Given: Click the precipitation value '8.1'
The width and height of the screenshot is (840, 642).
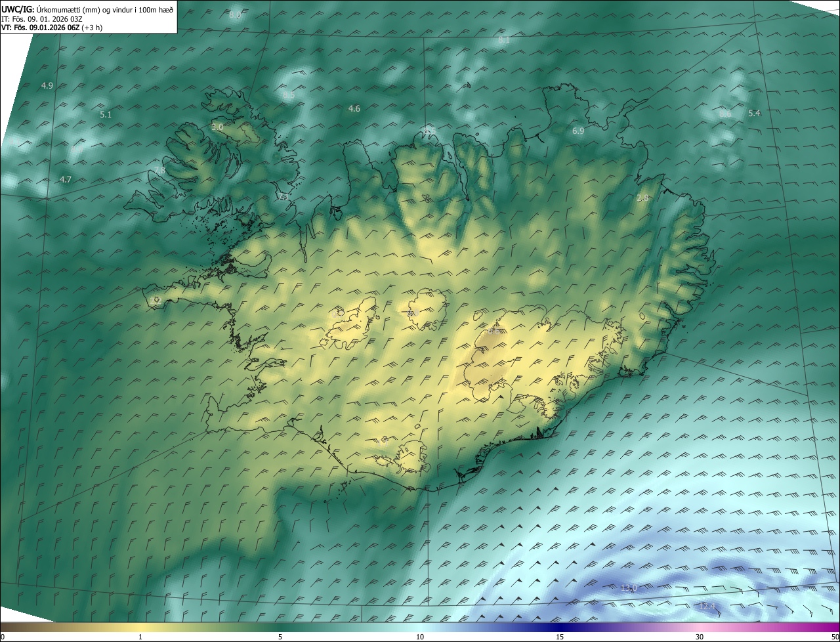Looking at the screenshot, I should (504, 40).
